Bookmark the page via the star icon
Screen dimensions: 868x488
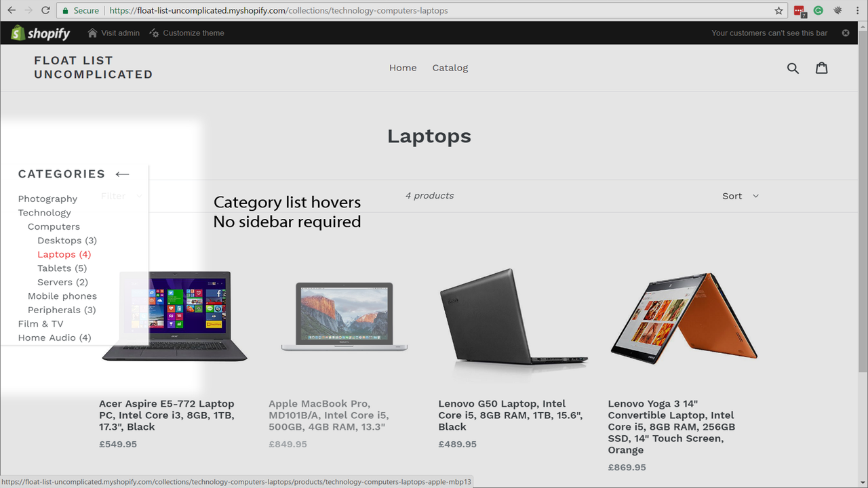(778, 11)
